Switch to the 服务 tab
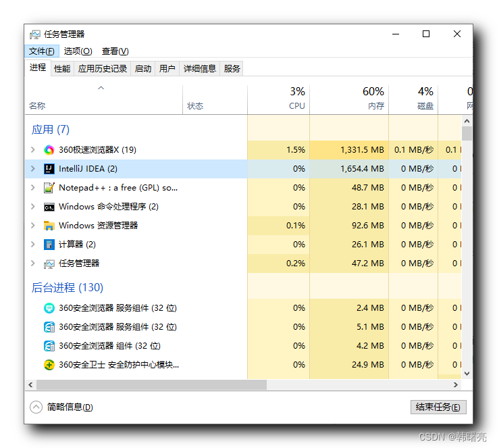Screen dimensions: 497x448 pos(232,68)
